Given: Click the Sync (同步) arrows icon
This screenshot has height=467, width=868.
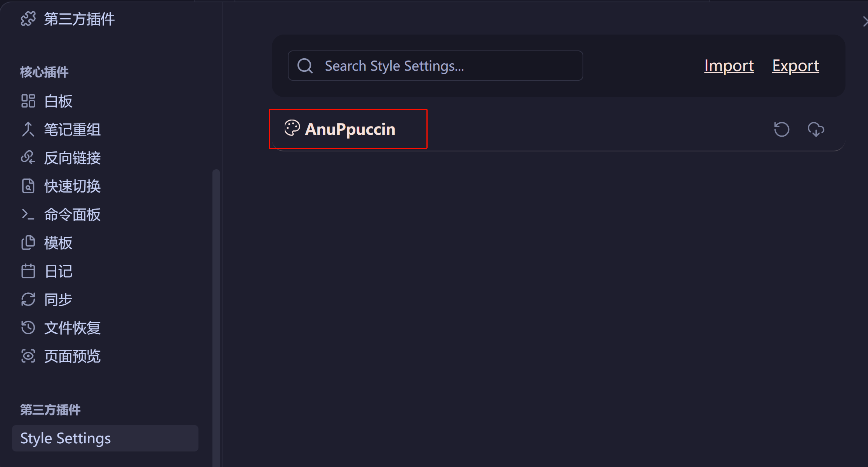Looking at the screenshot, I should [x=28, y=299].
